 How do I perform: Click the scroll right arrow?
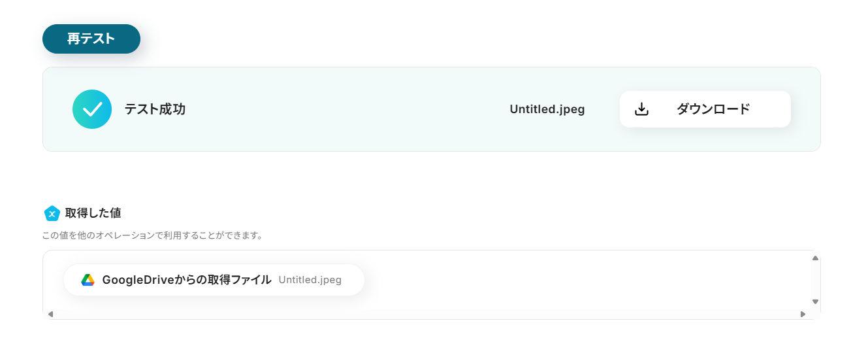[x=803, y=314]
